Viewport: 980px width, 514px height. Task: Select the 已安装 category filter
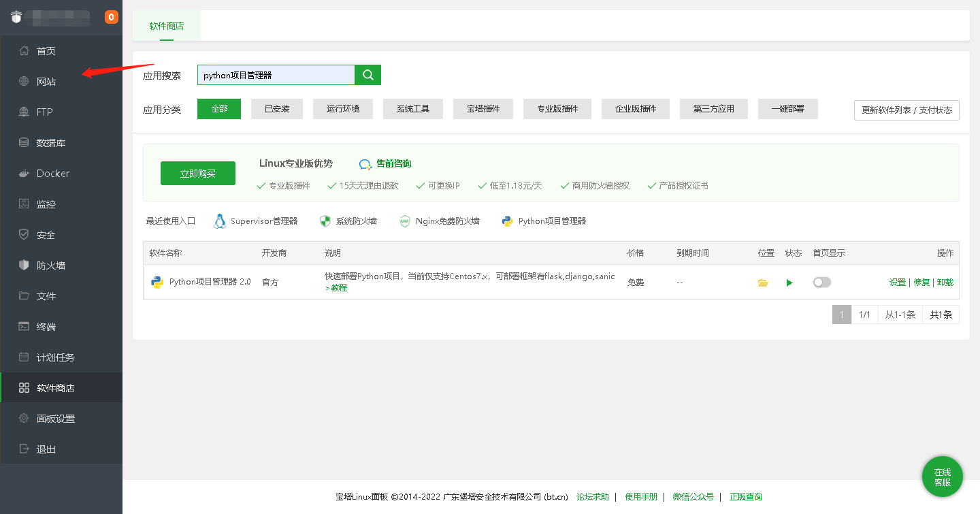[277, 109]
